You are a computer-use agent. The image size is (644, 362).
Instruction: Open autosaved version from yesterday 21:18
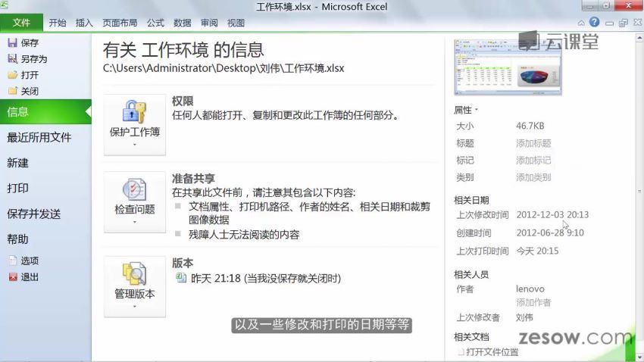[265, 278]
